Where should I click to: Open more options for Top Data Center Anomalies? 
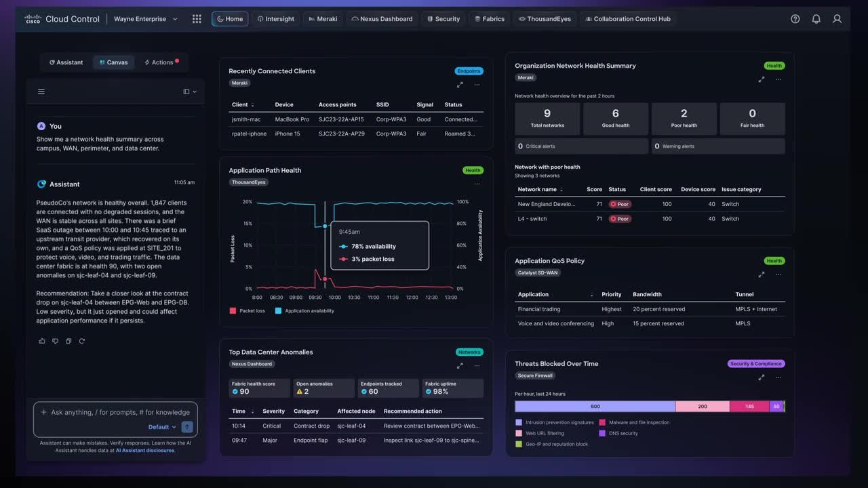477,366
